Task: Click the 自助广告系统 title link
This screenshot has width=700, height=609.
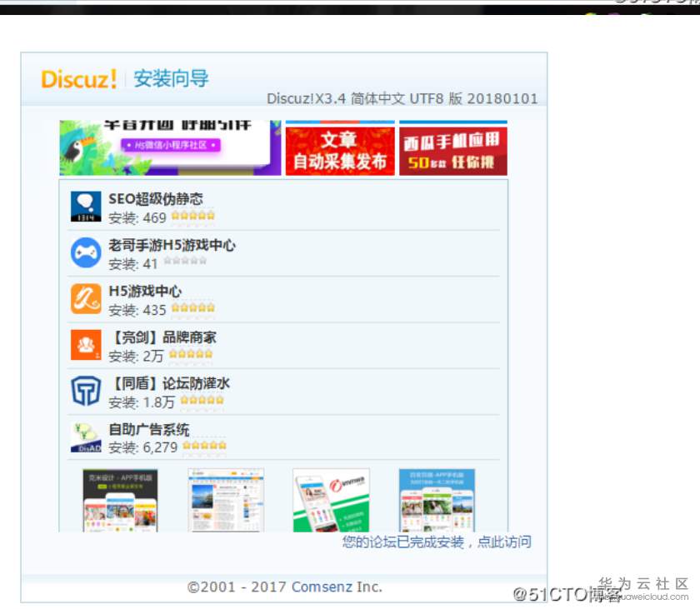Action: tap(148, 429)
